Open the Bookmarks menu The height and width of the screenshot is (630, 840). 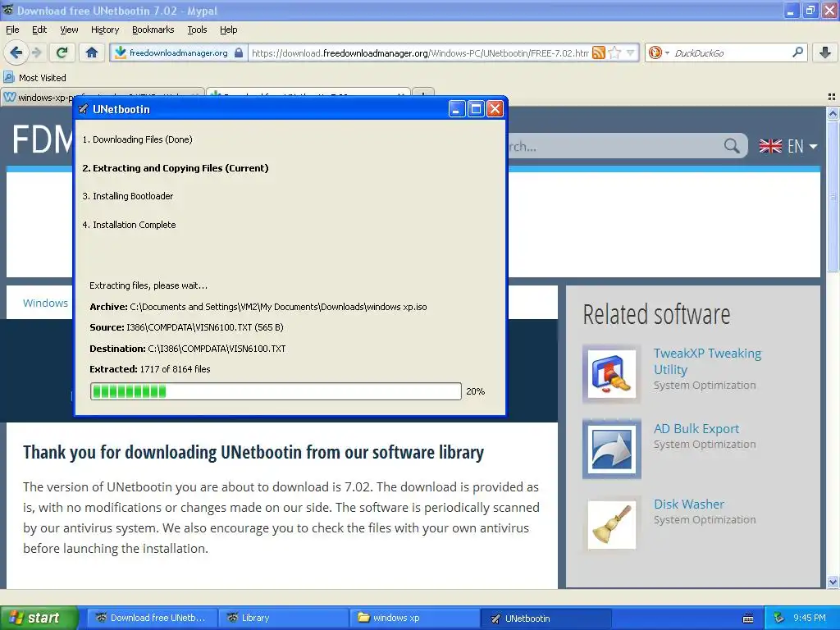click(153, 30)
